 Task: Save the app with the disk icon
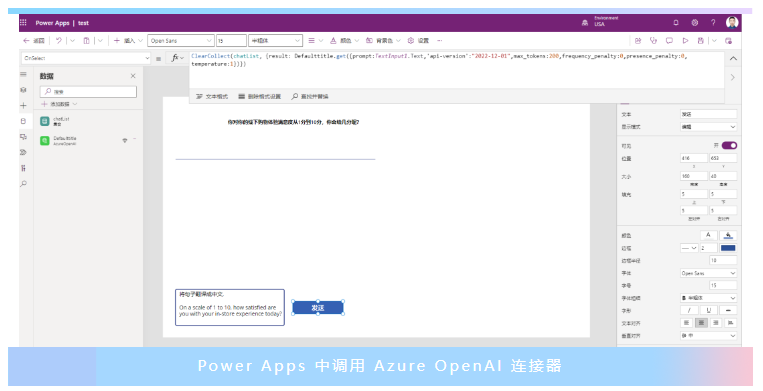(701, 41)
